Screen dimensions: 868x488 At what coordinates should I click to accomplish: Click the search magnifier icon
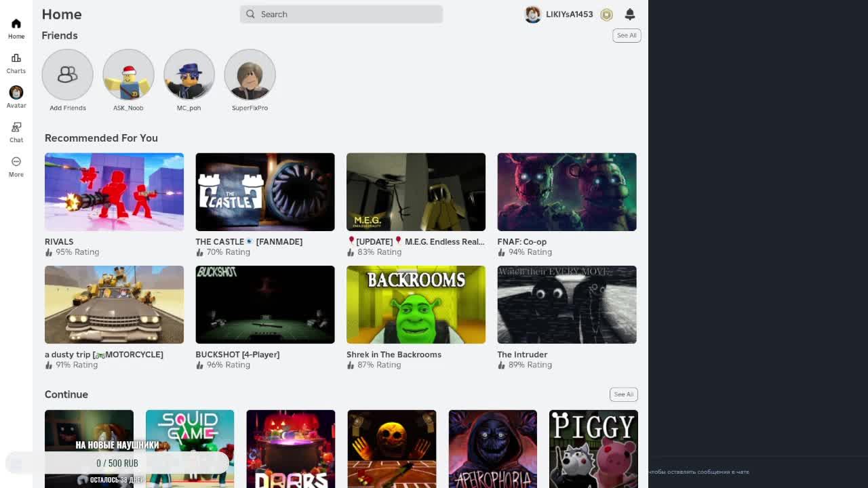point(250,14)
